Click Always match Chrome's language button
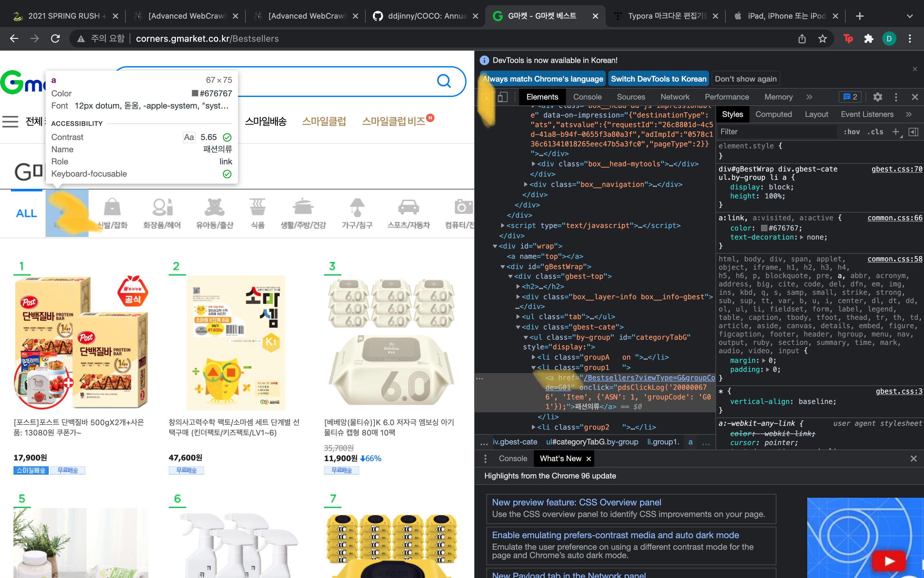The image size is (924, 578). pos(543,79)
